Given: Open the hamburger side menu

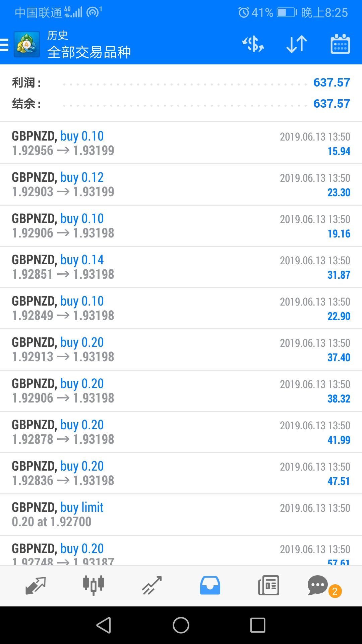Looking at the screenshot, I should 4,44.
